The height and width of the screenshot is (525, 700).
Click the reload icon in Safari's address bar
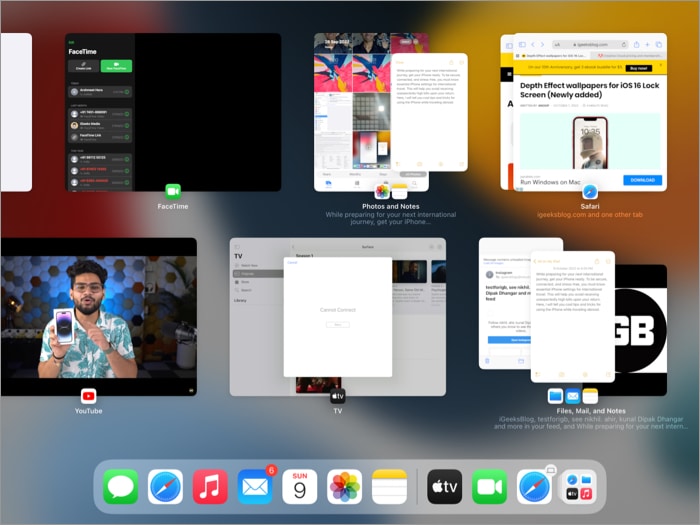(624, 44)
